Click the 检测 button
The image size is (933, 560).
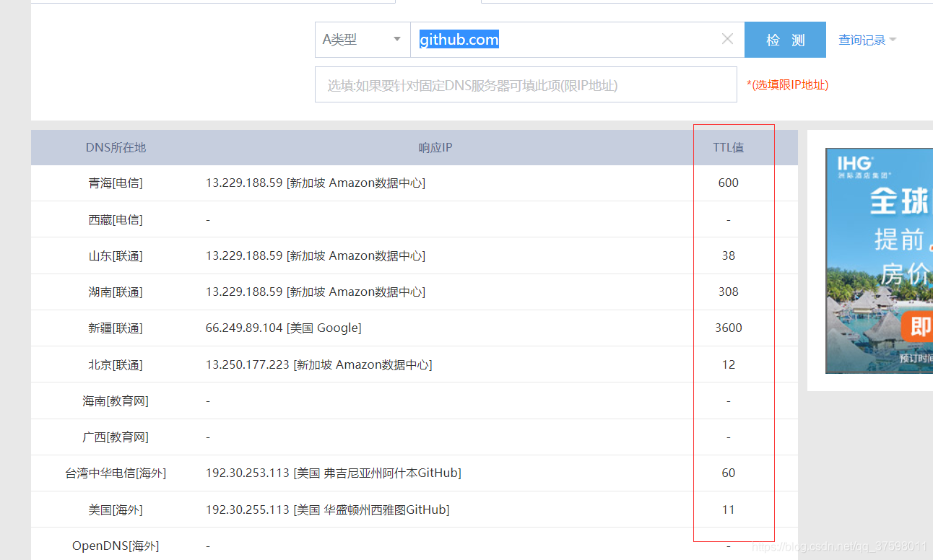tap(785, 40)
